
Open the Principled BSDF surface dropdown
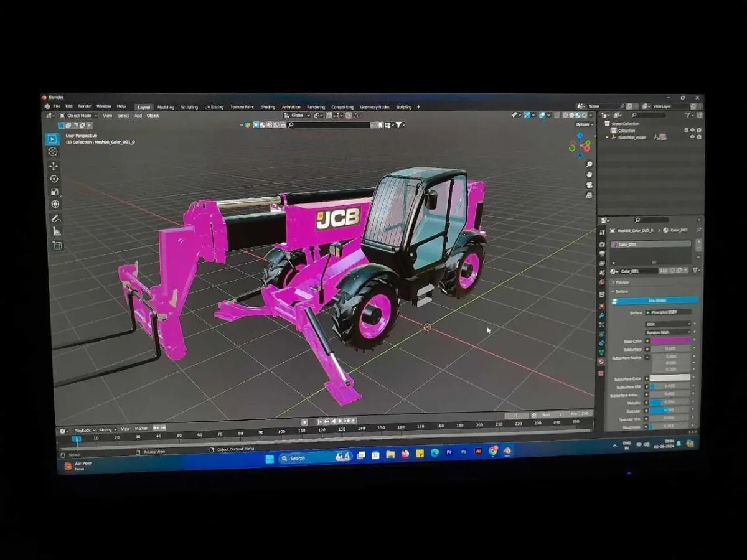click(669, 312)
